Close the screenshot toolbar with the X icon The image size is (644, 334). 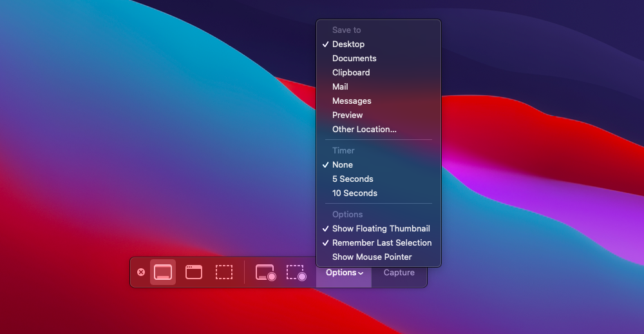141,272
